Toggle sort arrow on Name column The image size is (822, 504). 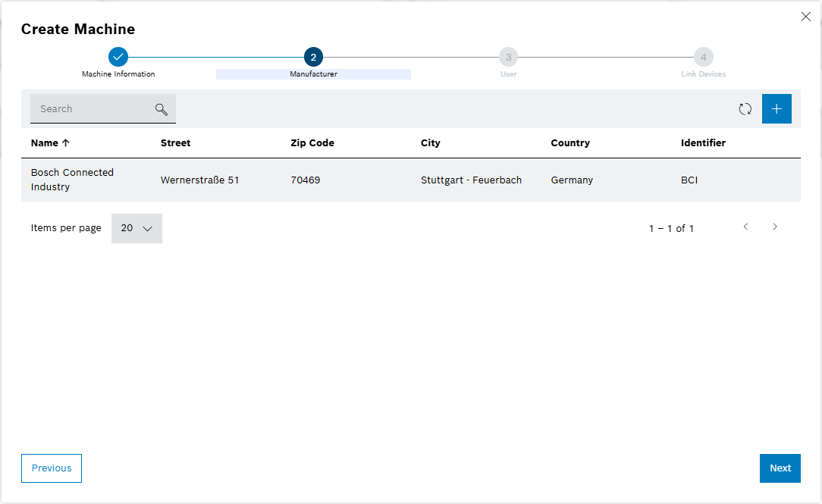[66, 143]
